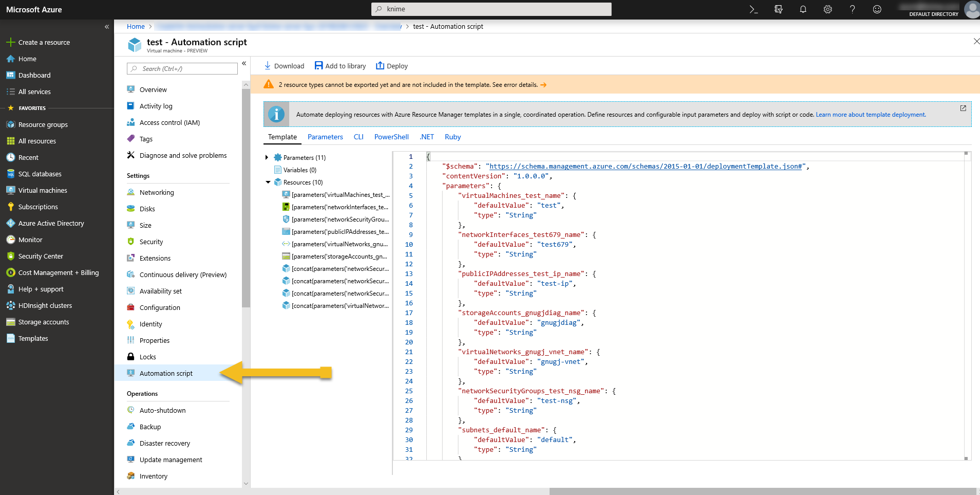The width and height of the screenshot is (980, 495).
Task: Click the resource menu vertical scrollbar
Action: click(246, 198)
